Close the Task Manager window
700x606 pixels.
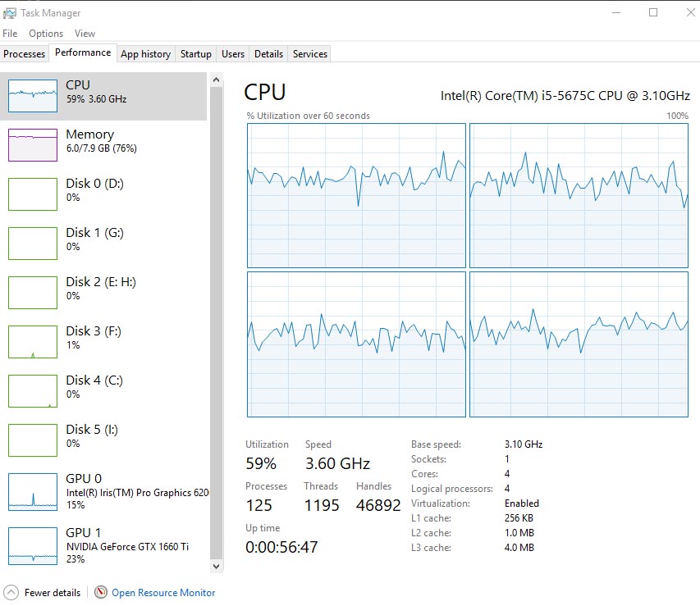click(x=691, y=12)
